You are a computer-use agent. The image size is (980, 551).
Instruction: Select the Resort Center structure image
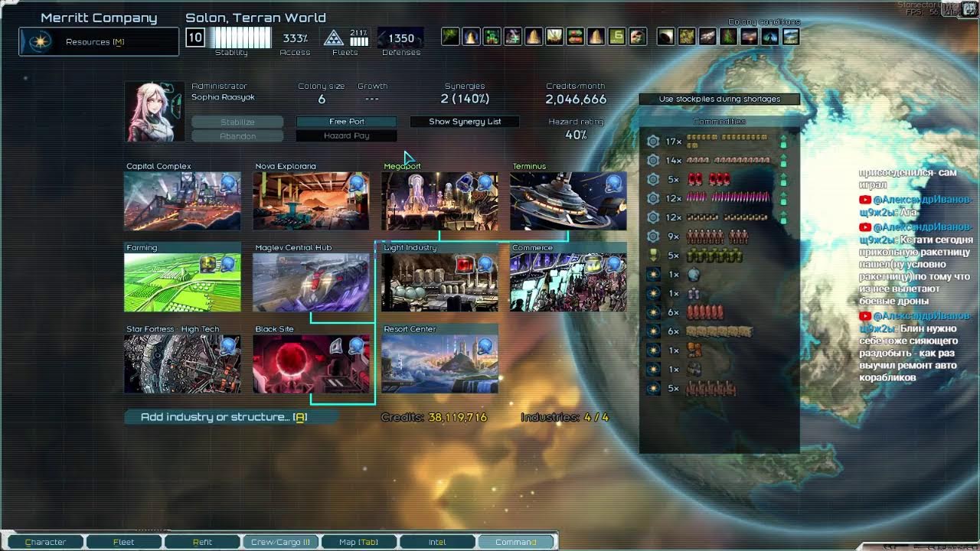tap(439, 364)
